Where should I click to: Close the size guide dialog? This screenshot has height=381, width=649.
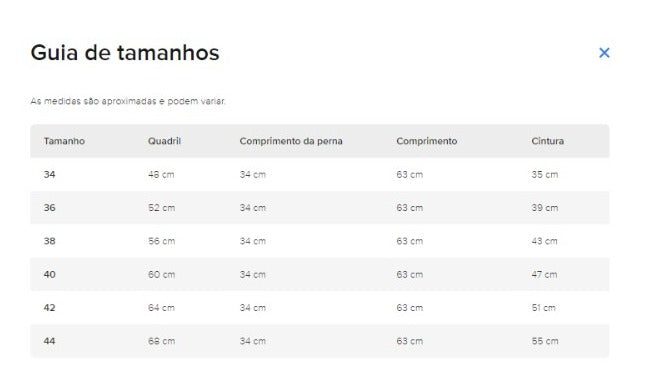(604, 53)
